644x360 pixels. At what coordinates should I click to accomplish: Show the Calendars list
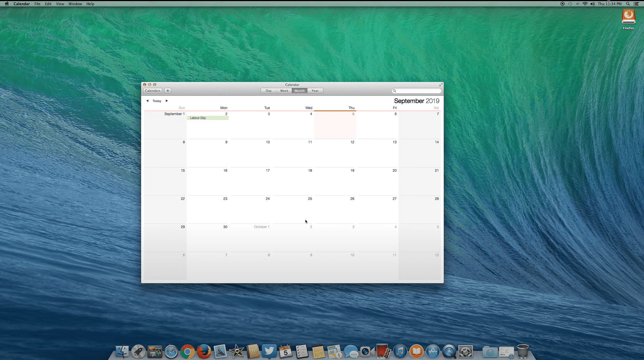[153, 91]
